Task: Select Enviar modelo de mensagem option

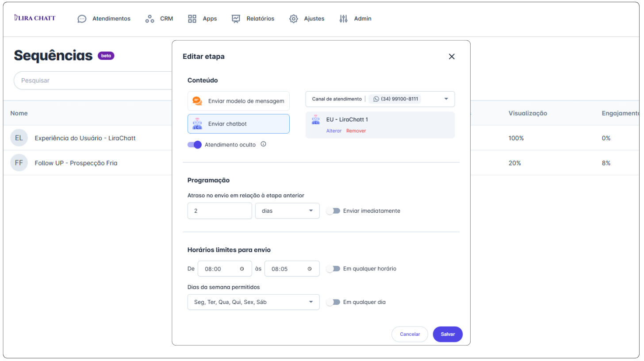Action: [x=238, y=101]
